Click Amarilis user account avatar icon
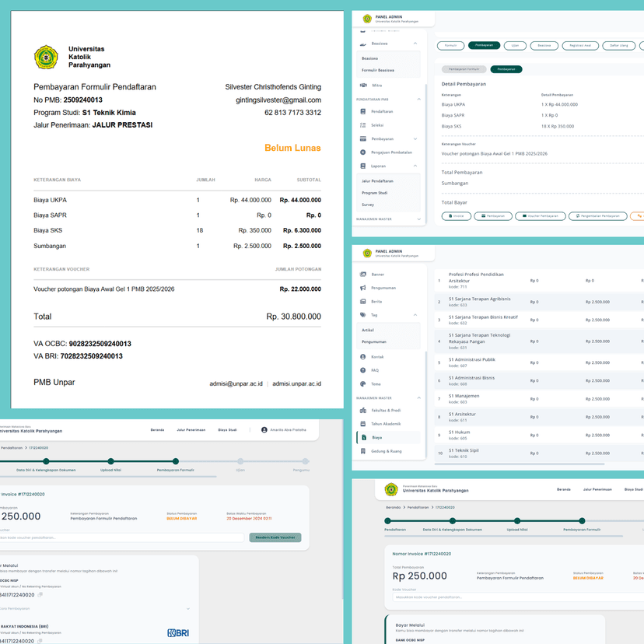 pos(264,430)
